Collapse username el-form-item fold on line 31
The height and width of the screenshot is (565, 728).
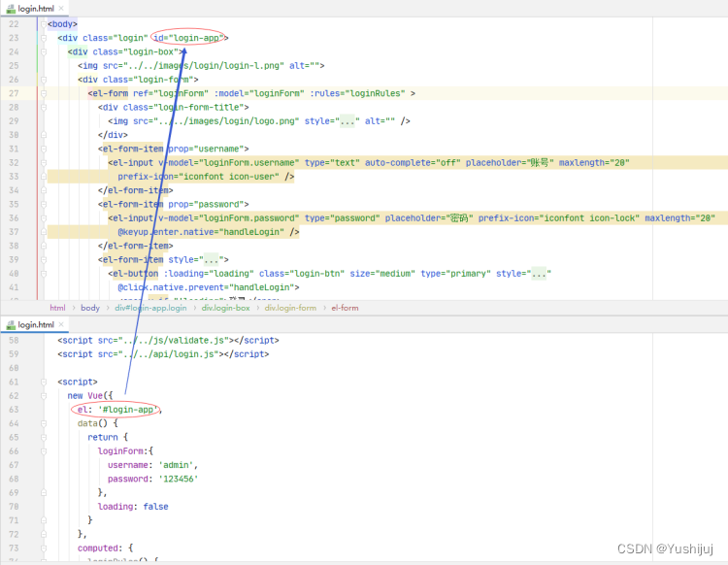(x=43, y=150)
